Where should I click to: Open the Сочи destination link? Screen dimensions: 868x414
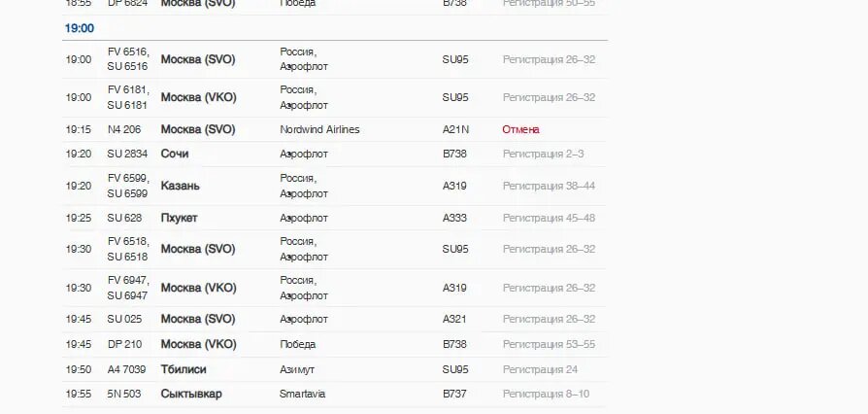(175, 154)
